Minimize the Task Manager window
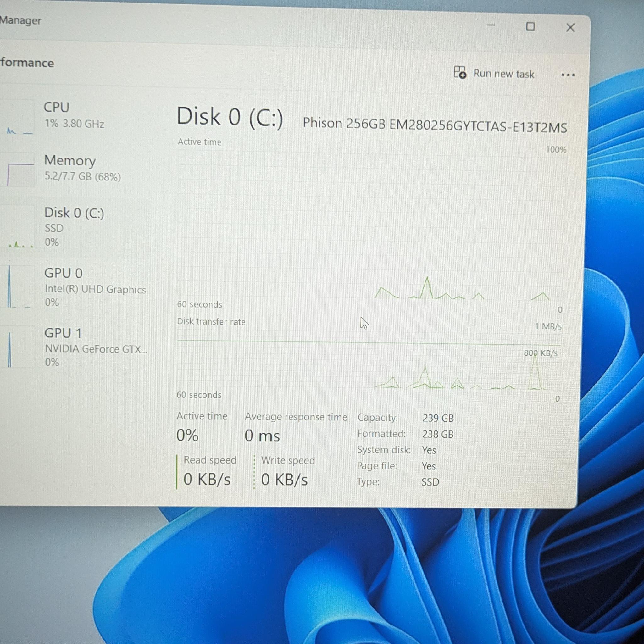Screen dimensions: 644x644 coord(491,25)
